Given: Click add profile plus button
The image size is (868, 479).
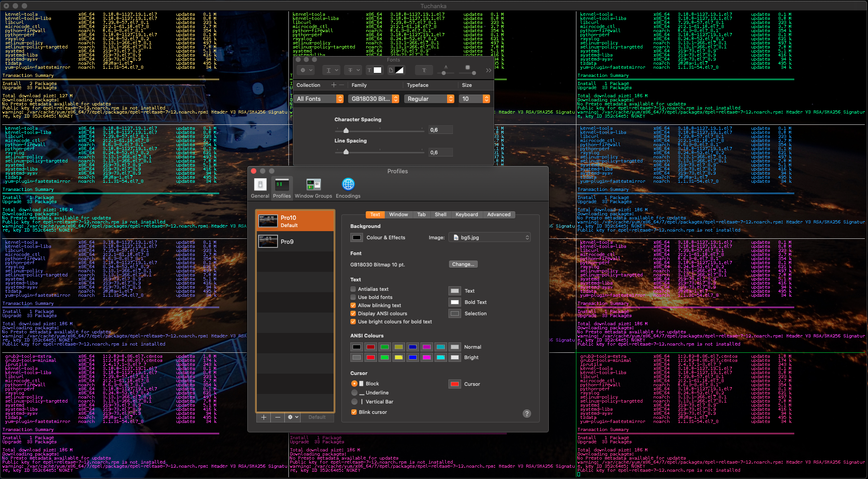Looking at the screenshot, I should pos(264,417).
